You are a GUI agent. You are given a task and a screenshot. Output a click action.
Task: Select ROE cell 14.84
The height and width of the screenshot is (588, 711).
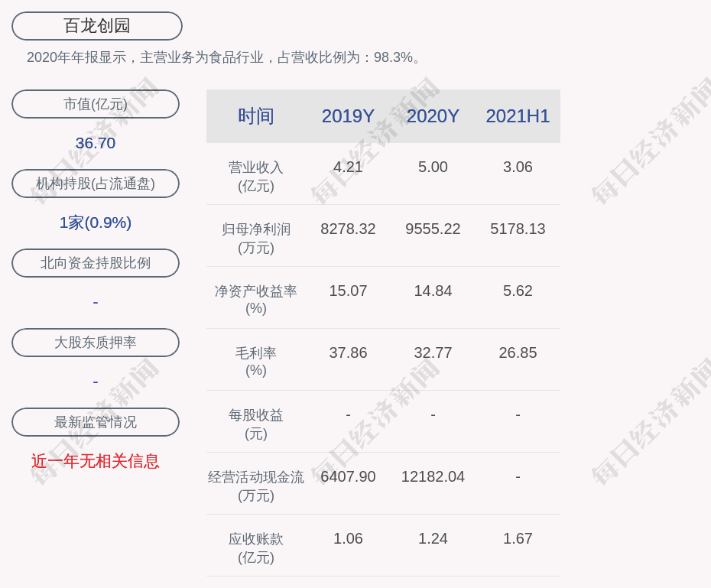point(433,291)
